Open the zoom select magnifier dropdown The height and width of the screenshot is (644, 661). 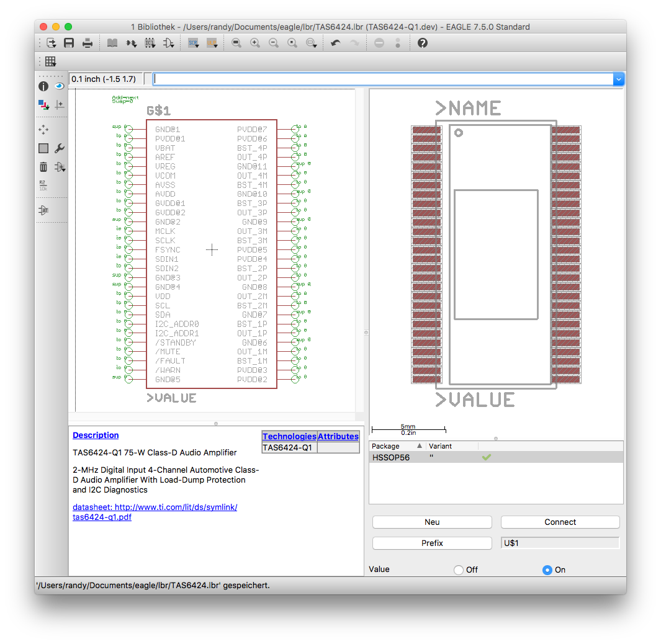click(312, 43)
